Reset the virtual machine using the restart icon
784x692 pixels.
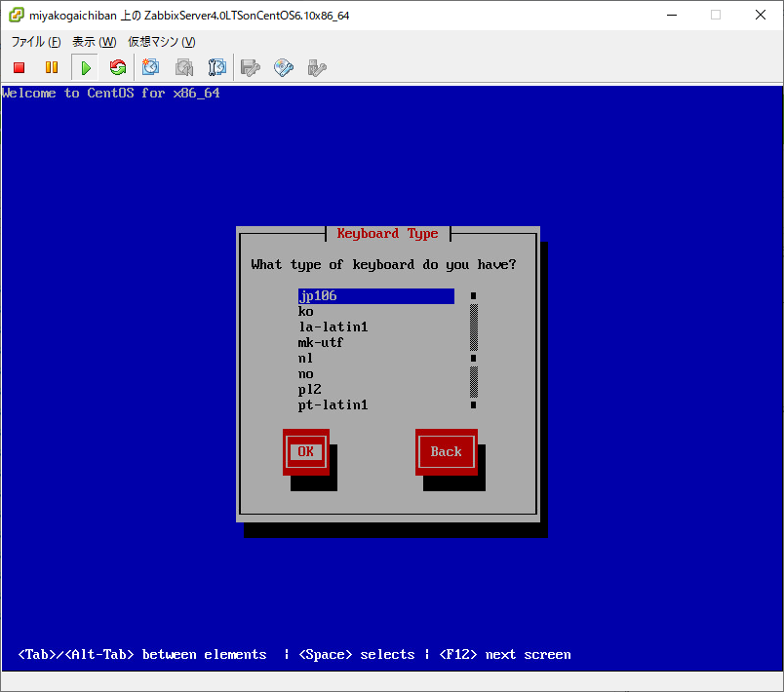(118, 67)
